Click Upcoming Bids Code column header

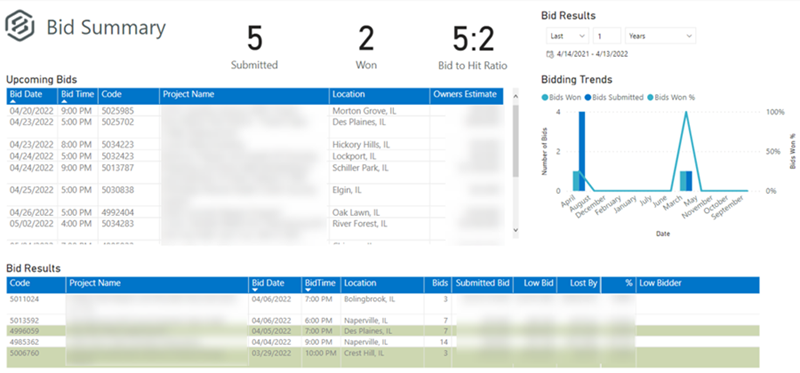(129, 96)
